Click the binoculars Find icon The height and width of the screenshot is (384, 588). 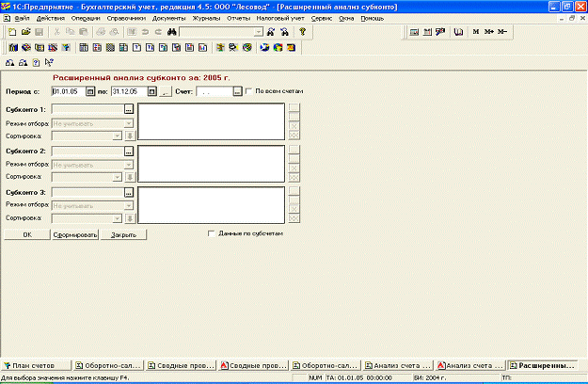172,32
